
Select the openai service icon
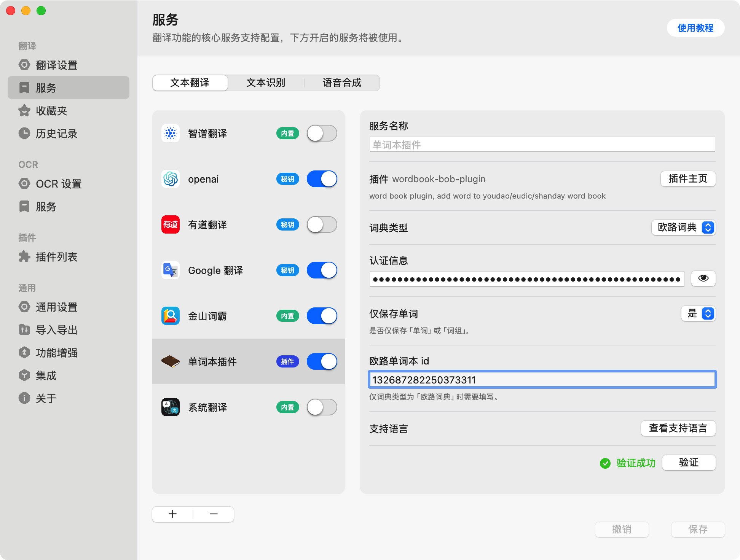pos(170,179)
